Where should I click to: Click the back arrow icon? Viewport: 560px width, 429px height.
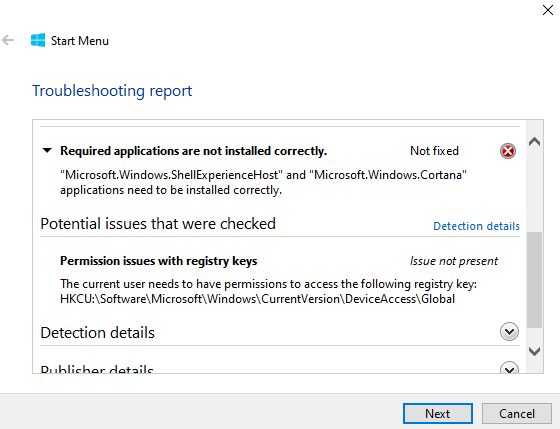point(8,40)
